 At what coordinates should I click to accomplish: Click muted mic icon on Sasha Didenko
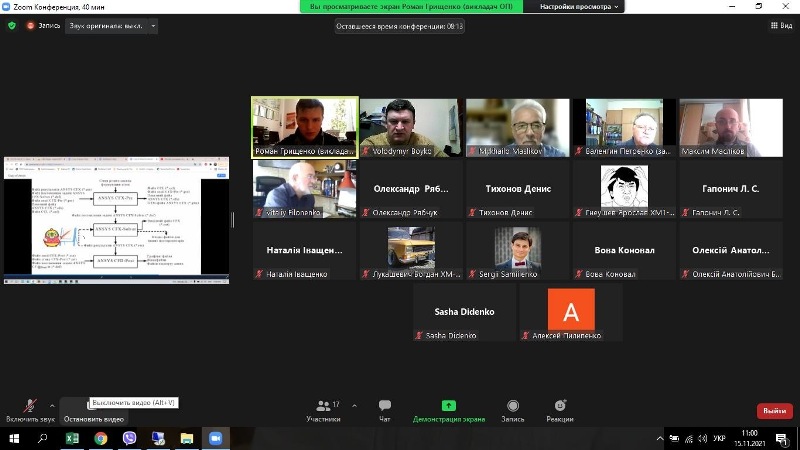coord(419,335)
